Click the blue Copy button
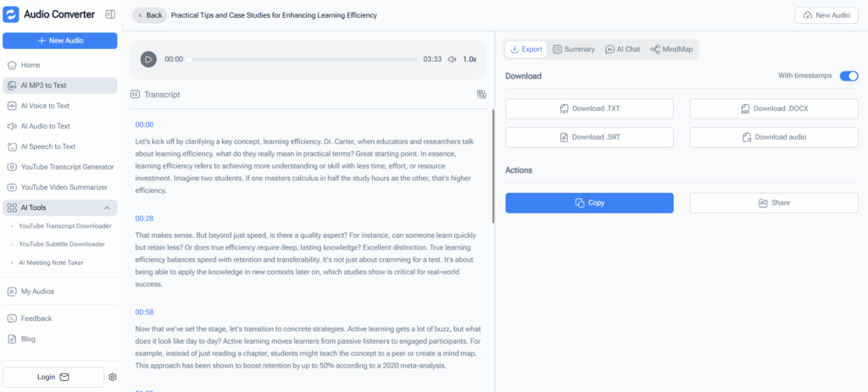The width and height of the screenshot is (868, 392). click(589, 203)
